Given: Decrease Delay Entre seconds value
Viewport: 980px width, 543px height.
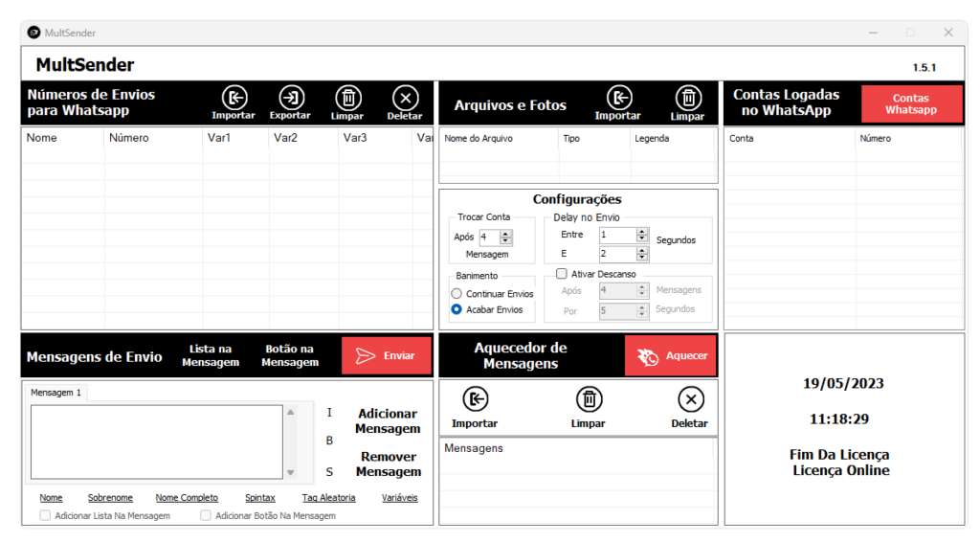Looking at the screenshot, I should point(642,238).
